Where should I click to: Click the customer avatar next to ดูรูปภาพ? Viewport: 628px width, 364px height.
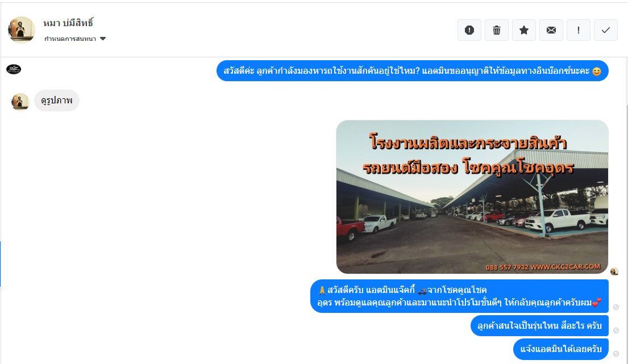20,102
